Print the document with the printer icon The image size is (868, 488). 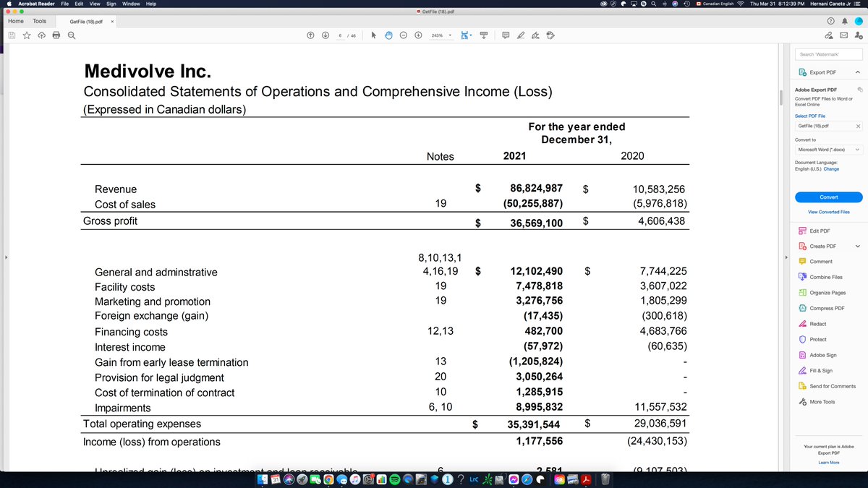coord(56,35)
